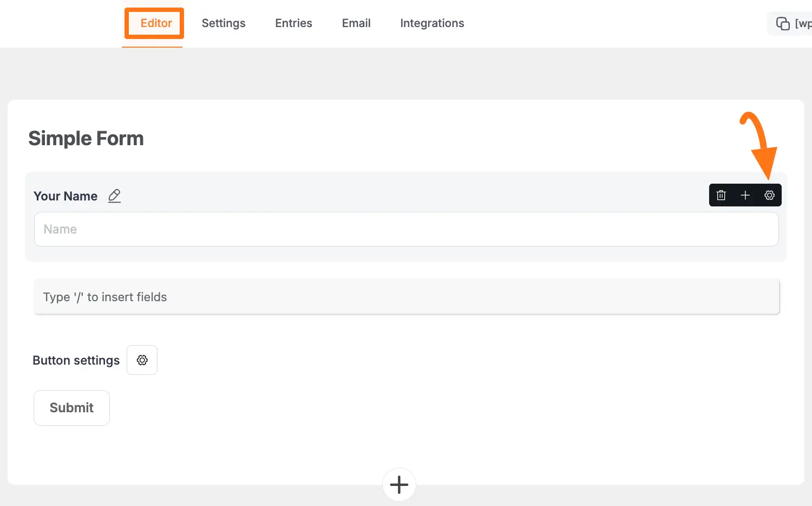Click the shortcode text beside copy icon

803,23
